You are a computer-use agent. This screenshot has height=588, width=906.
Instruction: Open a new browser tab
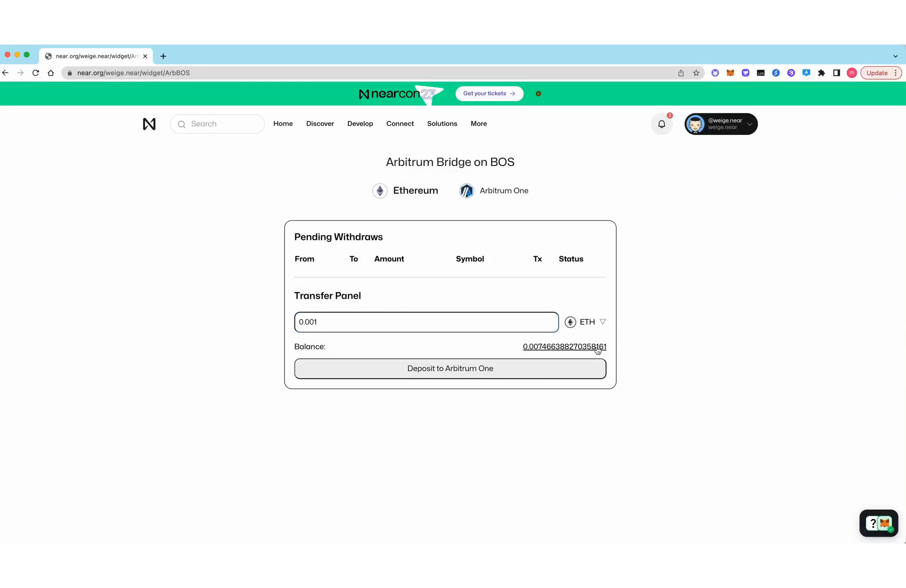[163, 56]
